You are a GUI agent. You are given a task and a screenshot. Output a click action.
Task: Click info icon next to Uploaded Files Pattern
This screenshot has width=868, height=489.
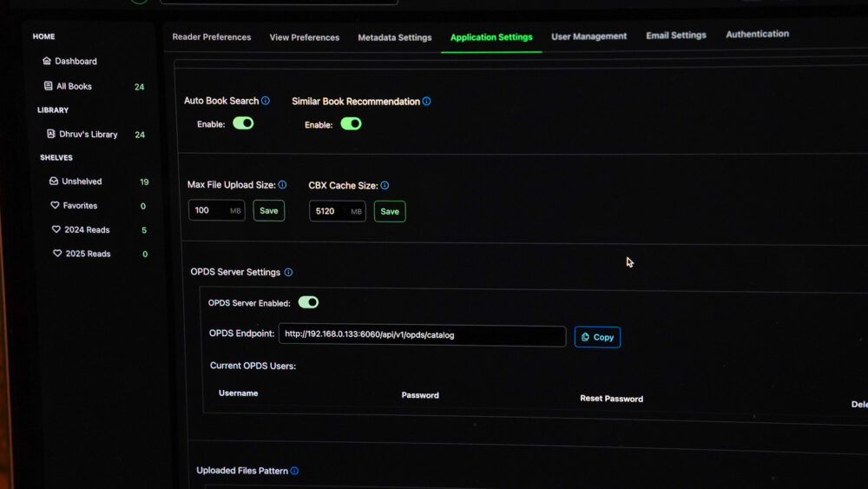[294, 471]
